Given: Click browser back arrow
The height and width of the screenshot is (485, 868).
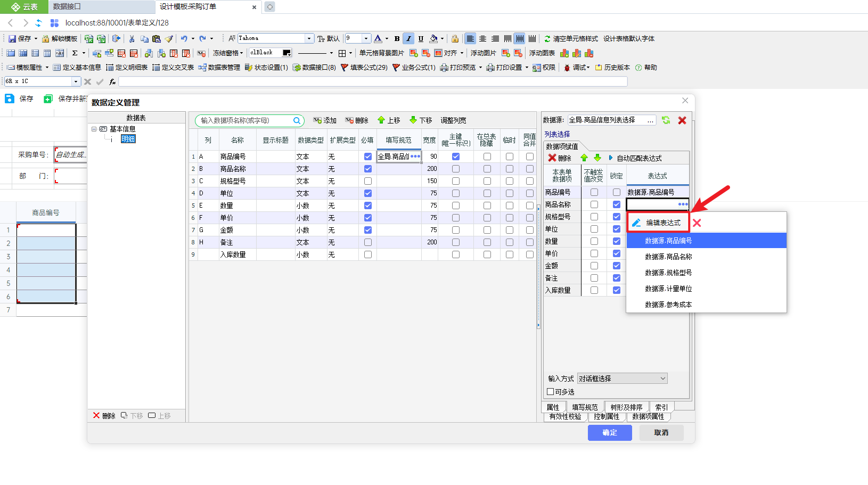Looking at the screenshot, I should tap(11, 23).
